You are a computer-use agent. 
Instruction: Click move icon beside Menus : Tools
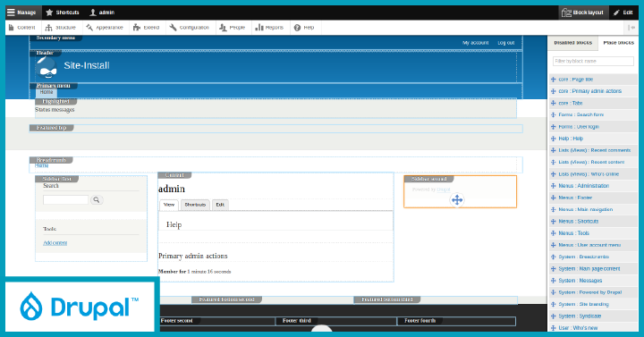(x=554, y=233)
